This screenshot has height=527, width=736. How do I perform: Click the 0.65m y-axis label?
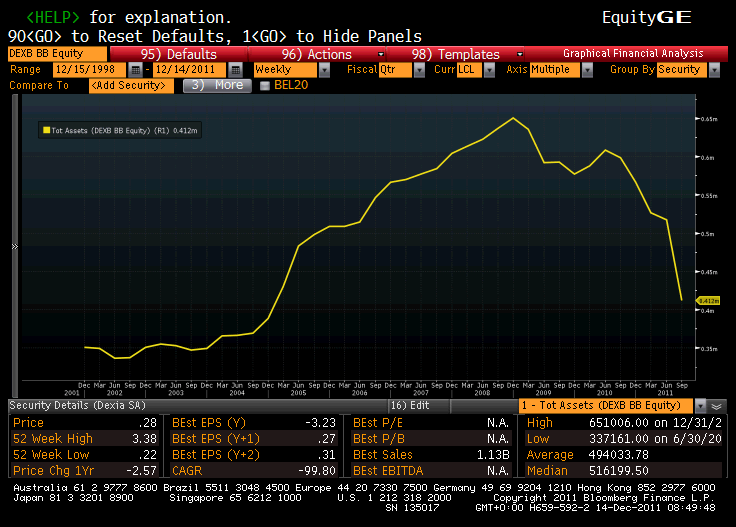point(709,119)
